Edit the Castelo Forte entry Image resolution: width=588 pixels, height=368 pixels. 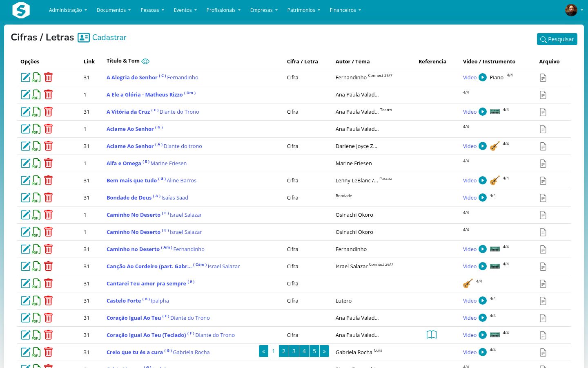click(25, 301)
